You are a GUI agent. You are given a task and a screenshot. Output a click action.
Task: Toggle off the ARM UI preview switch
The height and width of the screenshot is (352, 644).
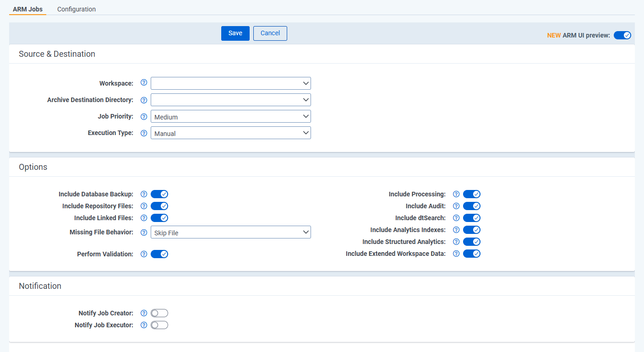622,35
